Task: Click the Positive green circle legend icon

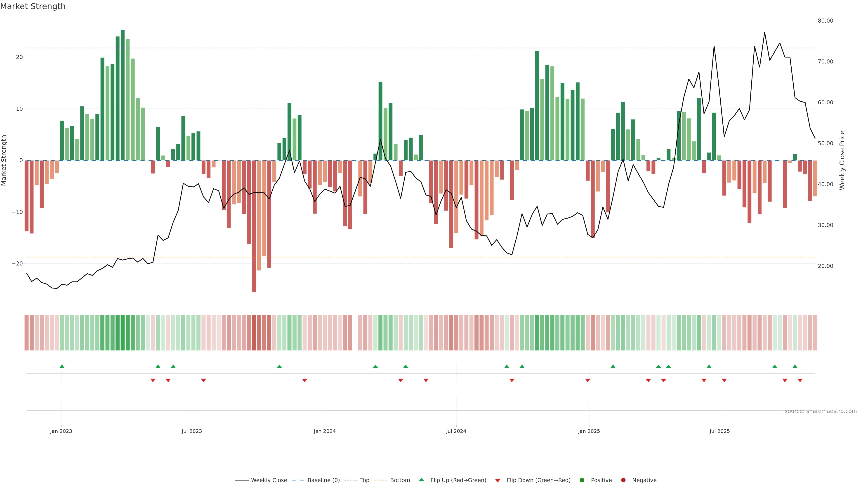Action: (582, 480)
